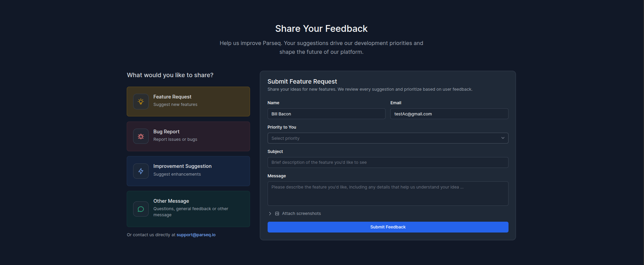644x265 pixels.
Task: Expand the Attach screenshots section chevron
Action: pyautogui.click(x=270, y=214)
